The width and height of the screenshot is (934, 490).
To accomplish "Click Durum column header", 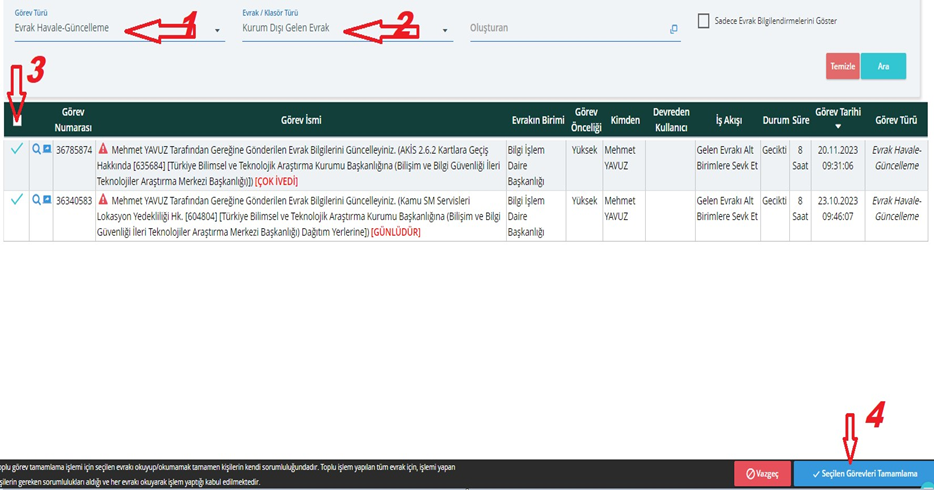I will (776, 120).
